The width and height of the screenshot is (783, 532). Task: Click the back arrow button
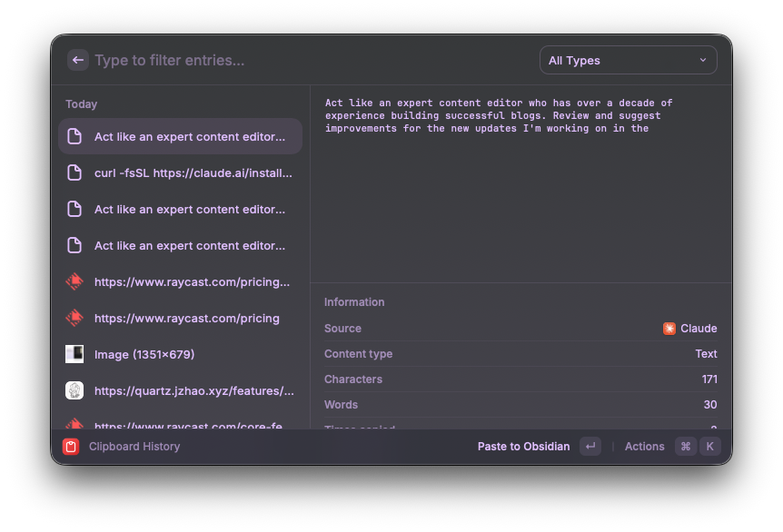pyautogui.click(x=78, y=60)
